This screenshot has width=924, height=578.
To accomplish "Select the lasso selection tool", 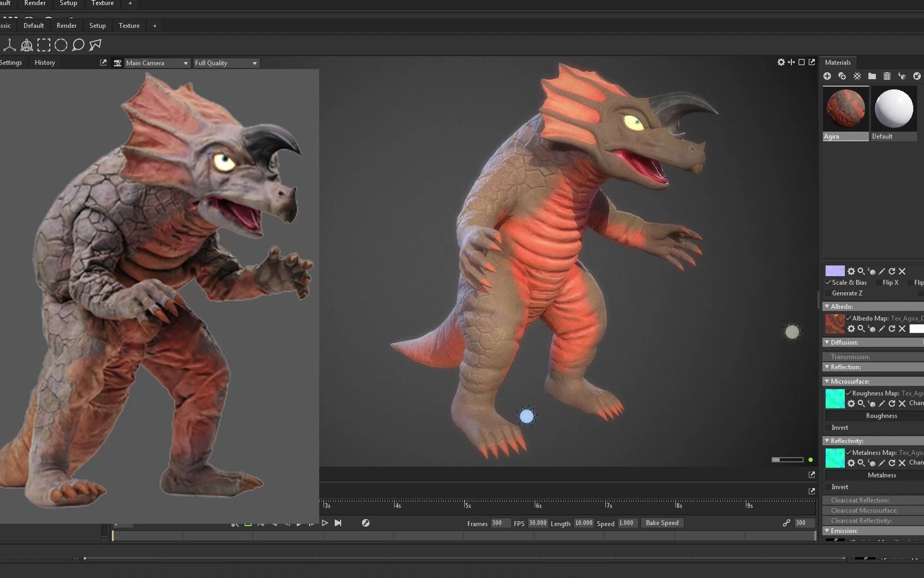I will tap(78, 45).
